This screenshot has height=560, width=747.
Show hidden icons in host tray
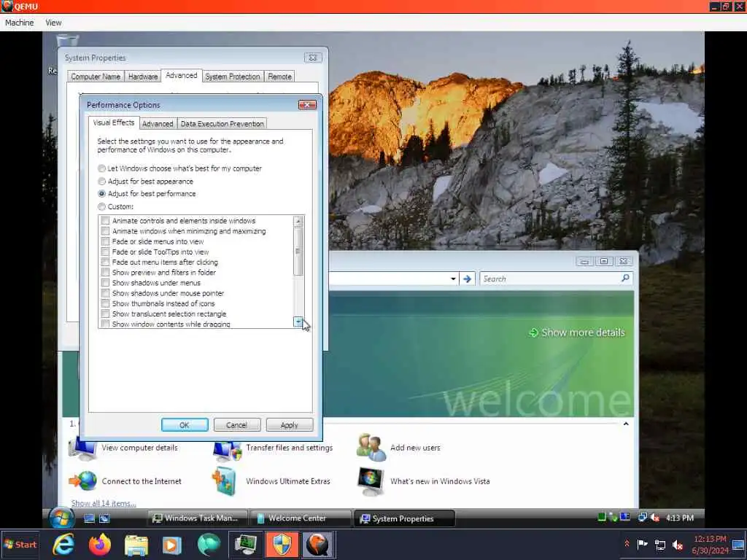pos(627,544)
